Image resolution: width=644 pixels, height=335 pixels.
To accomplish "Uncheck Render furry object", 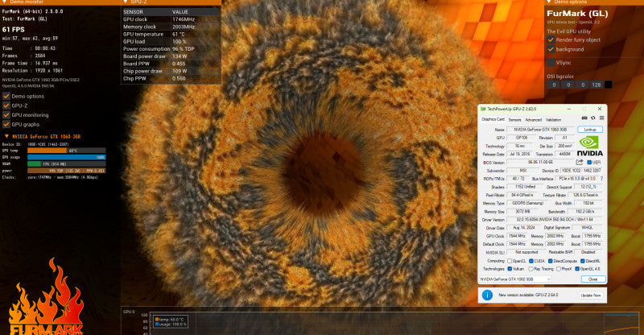I will tap(551, 40).
